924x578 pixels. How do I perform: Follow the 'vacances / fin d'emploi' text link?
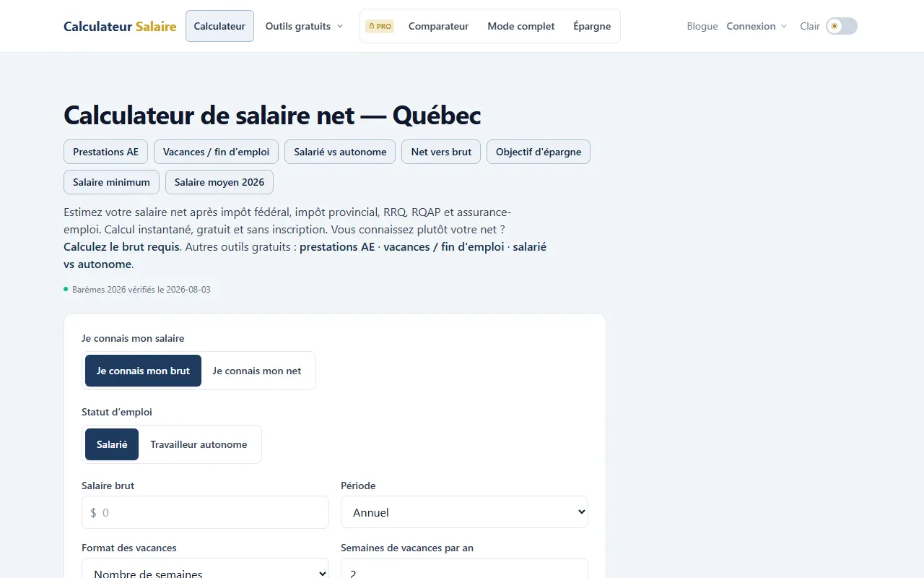[x=444, y=247]
